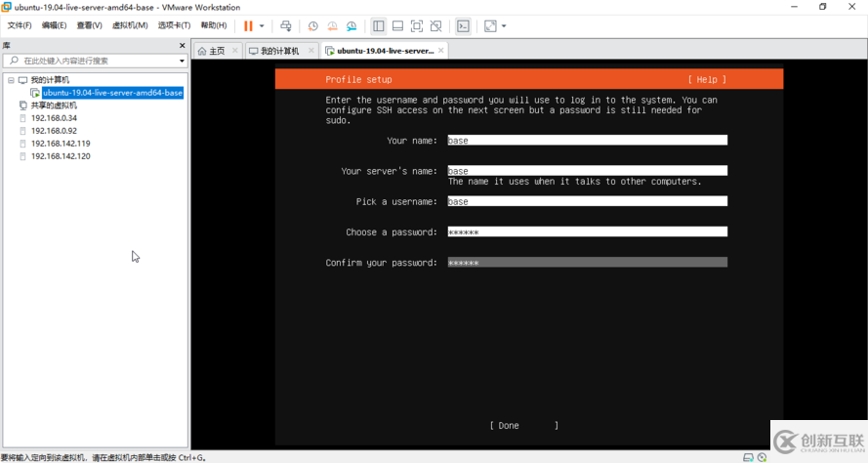
Task: Select ubuntu-19.04-live-server-amd64-base in library tree
Action: pos(112,93)
